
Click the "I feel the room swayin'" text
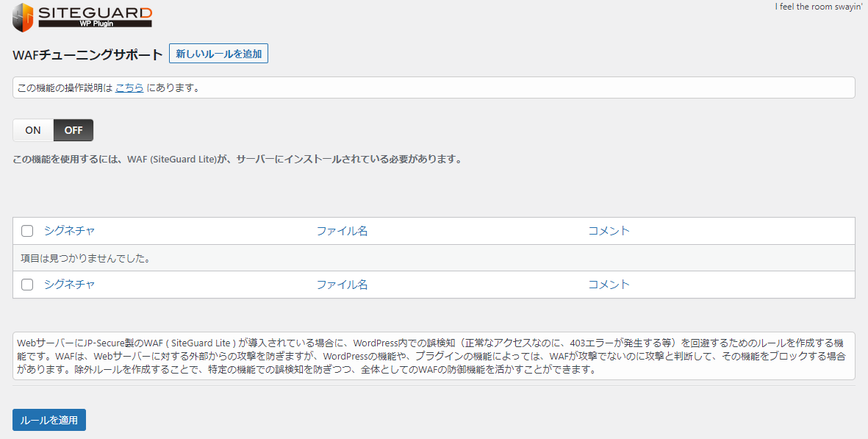pyautogui.click(x=818, y=7)
